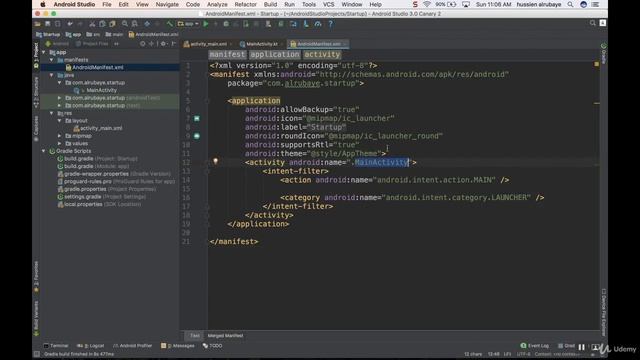Viewport: 640px width, 360px height.
Task: Open the Navigate menu
Action: tap(167, 4)
